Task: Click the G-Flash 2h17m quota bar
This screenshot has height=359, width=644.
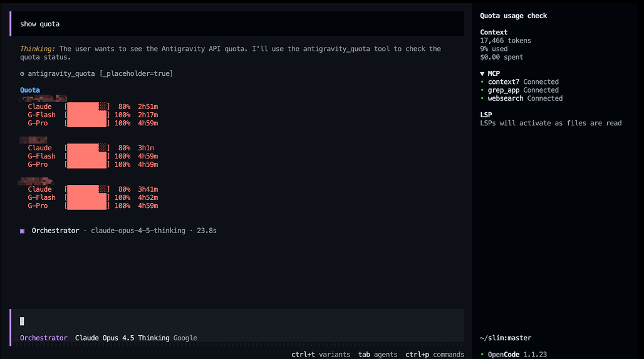Action: coord(87,115)
